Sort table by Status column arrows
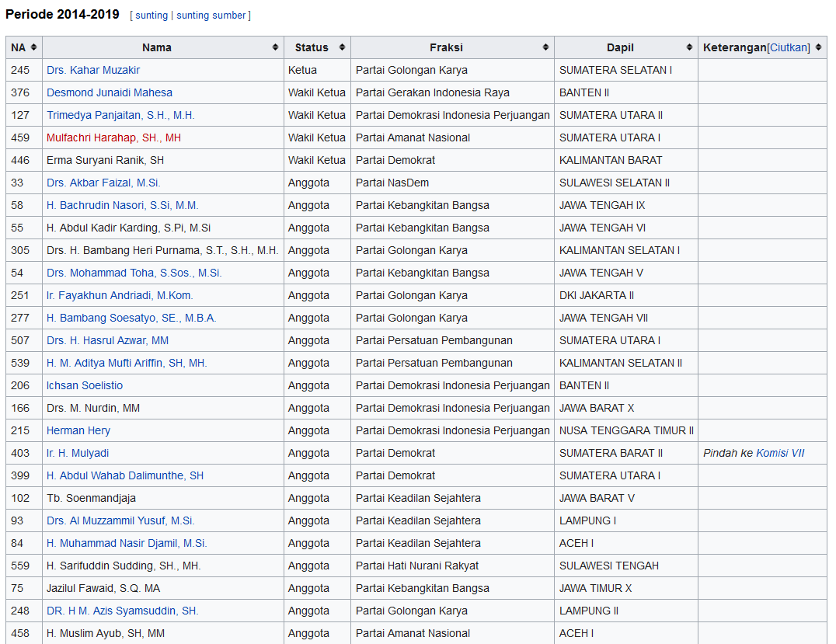This screenshot has height=644, width=836. click(x=343, y=47)
